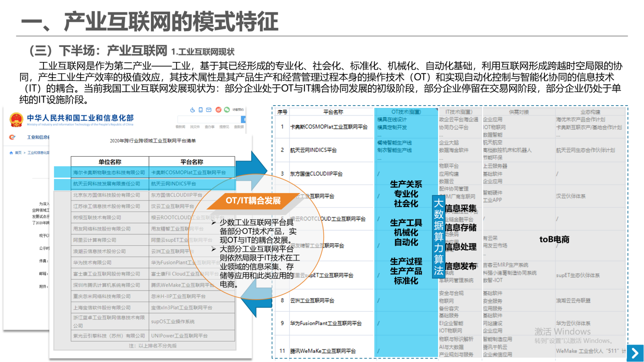The width and height of the screenshot is (644, 362).
Task: Select 东方国信CLOUDIIP平台 in the numbered table
Action: (316, 174)
